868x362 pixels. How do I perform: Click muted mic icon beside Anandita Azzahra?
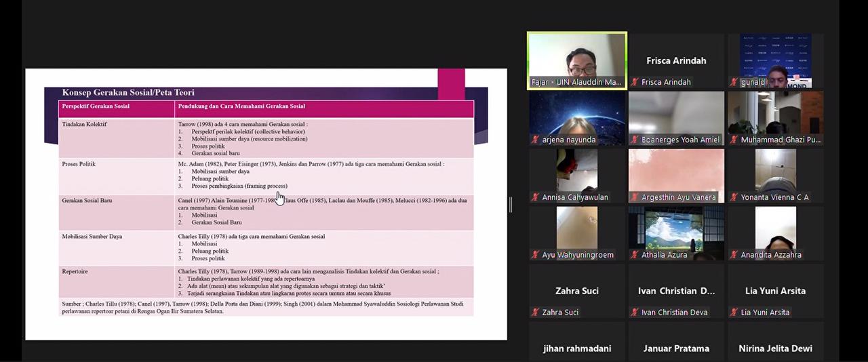[734, 255]
